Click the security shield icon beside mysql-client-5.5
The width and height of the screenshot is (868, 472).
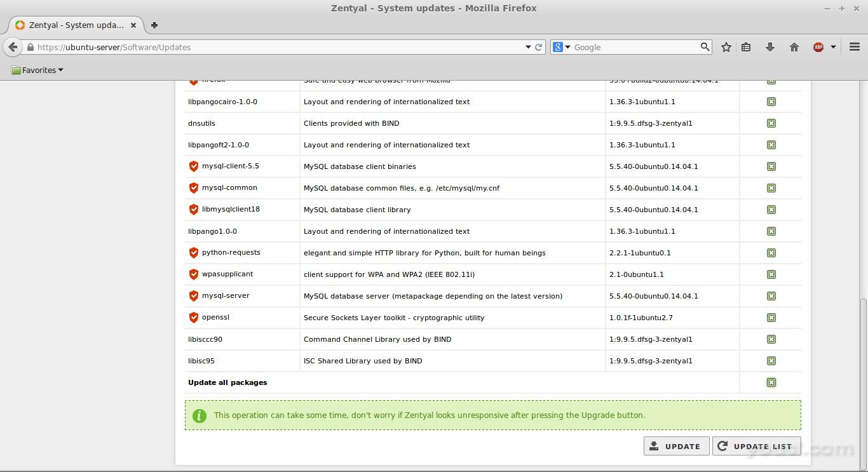[x=194, y=166]
